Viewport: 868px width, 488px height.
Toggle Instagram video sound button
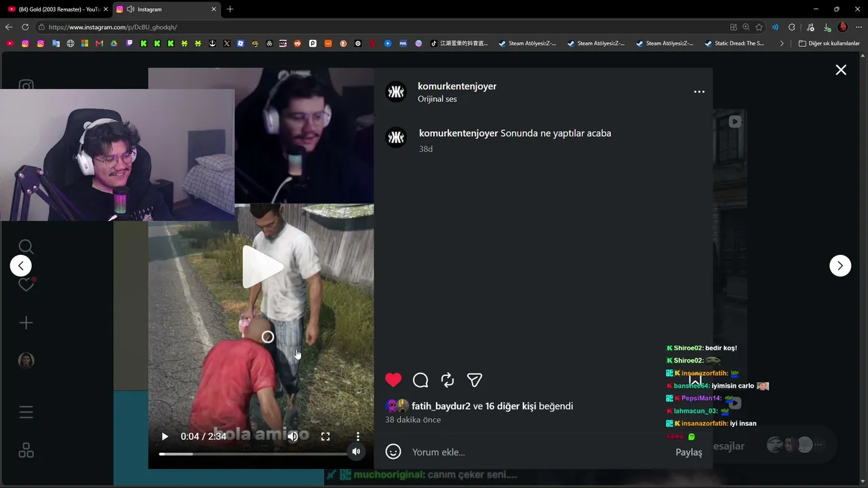tap(356, 451)
